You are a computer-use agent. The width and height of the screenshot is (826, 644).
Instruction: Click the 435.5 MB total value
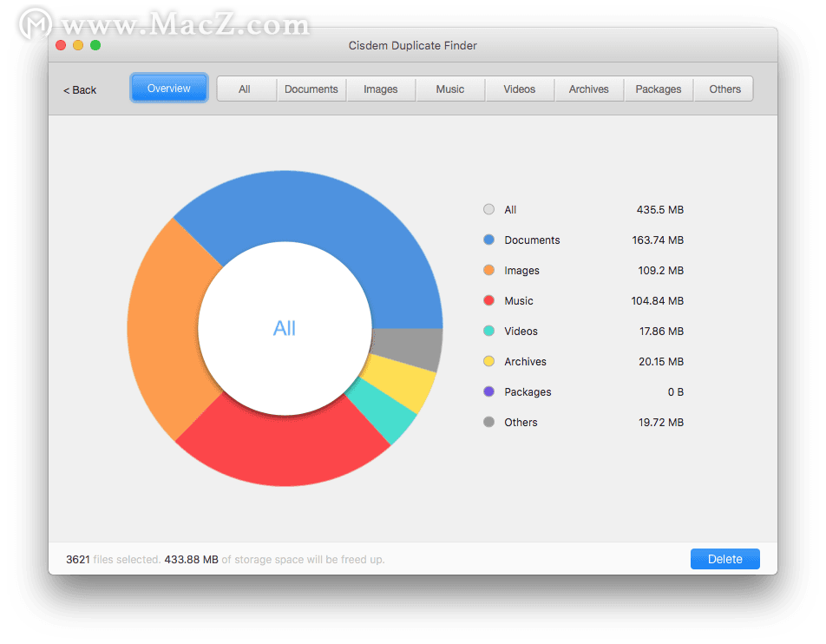[660, 210]
